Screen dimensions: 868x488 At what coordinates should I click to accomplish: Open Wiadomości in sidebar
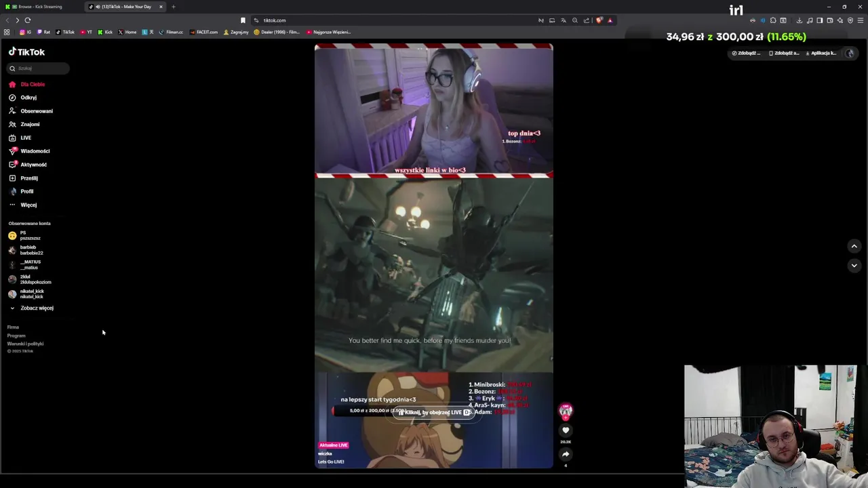29,151
